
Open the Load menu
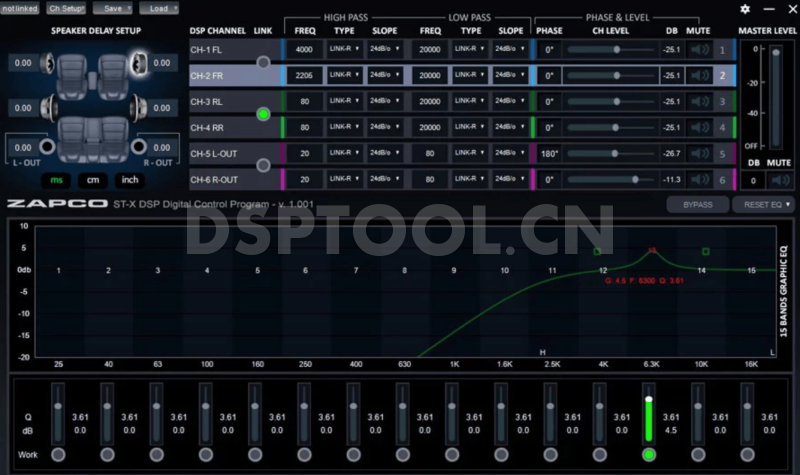159,8
